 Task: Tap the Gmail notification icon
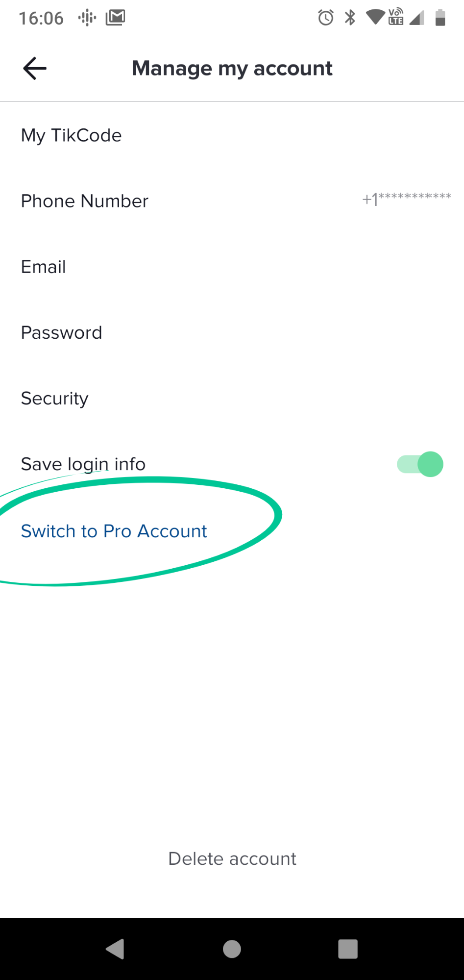point(116,18)
